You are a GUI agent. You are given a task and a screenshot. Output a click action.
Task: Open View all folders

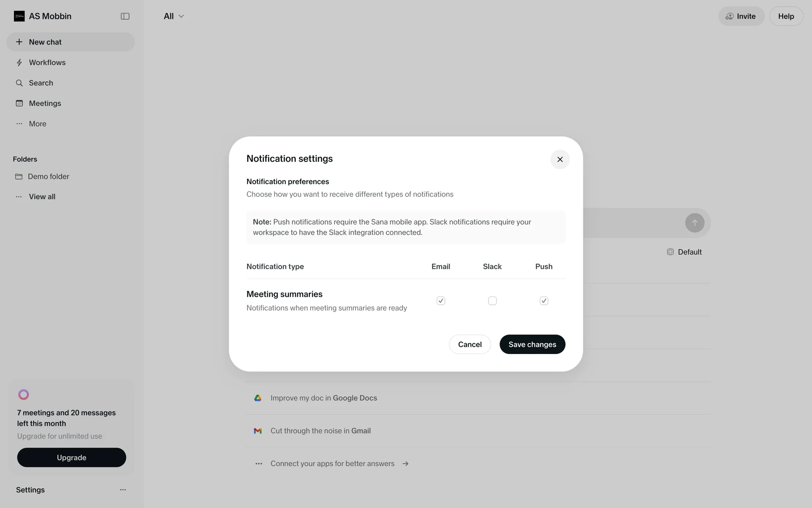point(42,196)
